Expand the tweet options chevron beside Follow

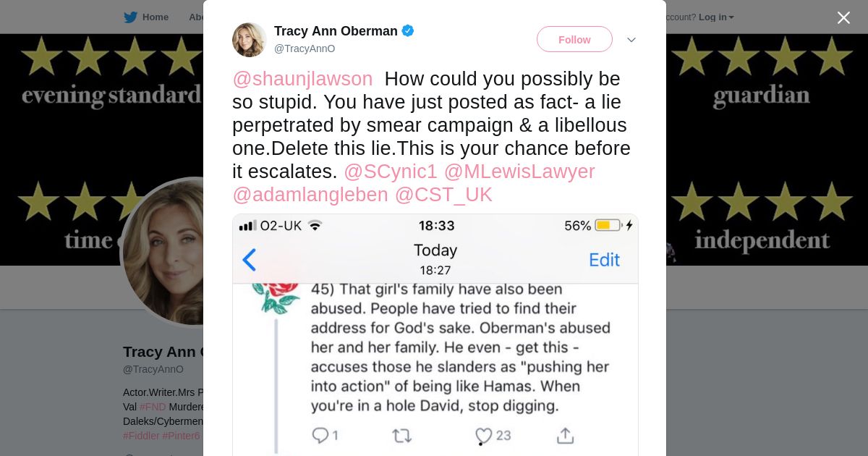coord(631,40)
